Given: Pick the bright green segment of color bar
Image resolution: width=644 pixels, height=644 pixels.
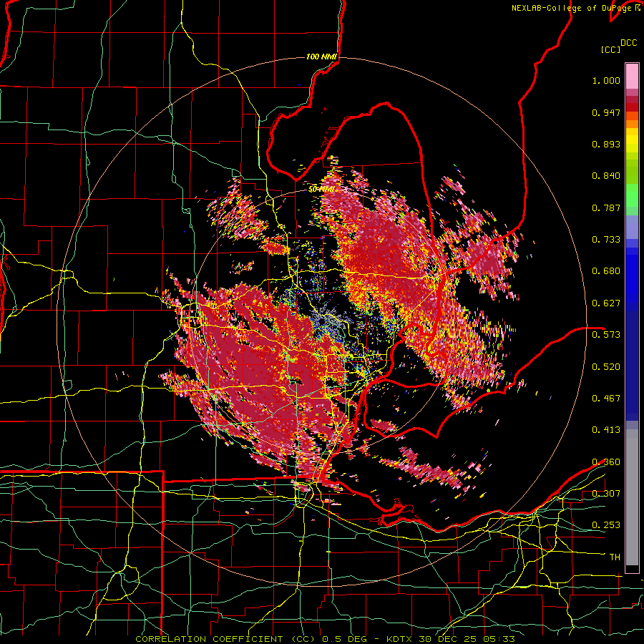Looking at the screenshot, I should [x=632, y=195].
